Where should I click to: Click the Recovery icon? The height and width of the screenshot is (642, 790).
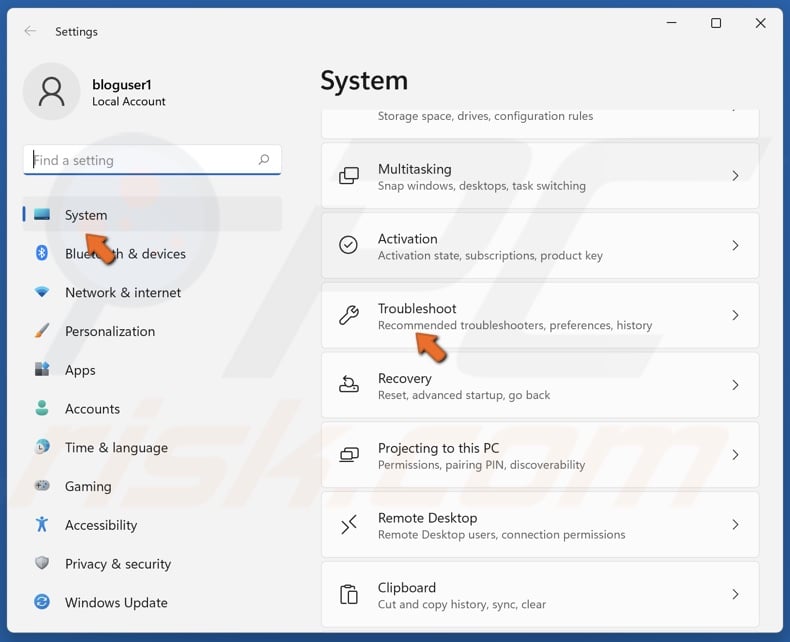[349, 384]
